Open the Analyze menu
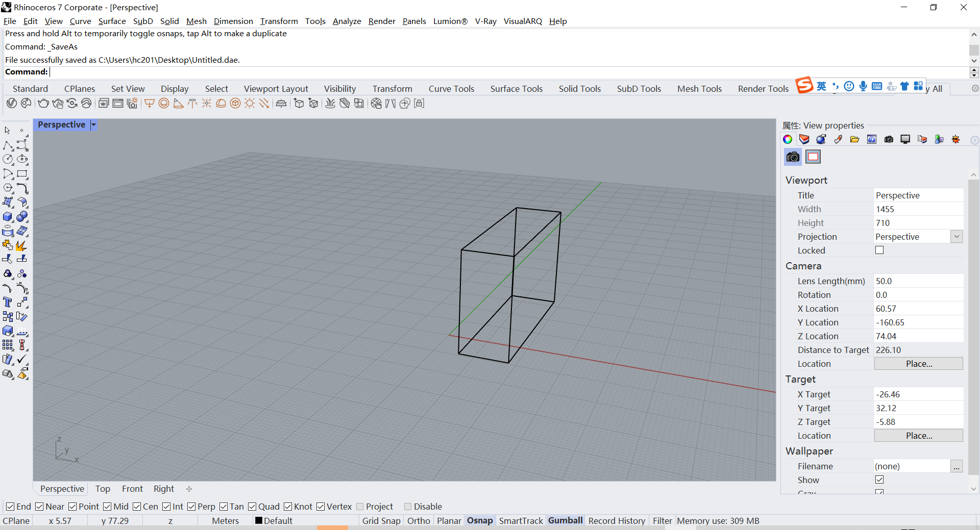The width and height of the screenshot is (980, 530). coord(347,21)
